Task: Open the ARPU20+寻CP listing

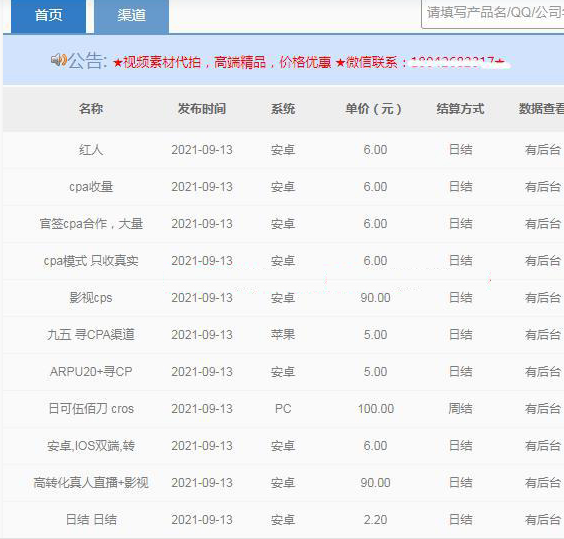Action: [91, 372]
